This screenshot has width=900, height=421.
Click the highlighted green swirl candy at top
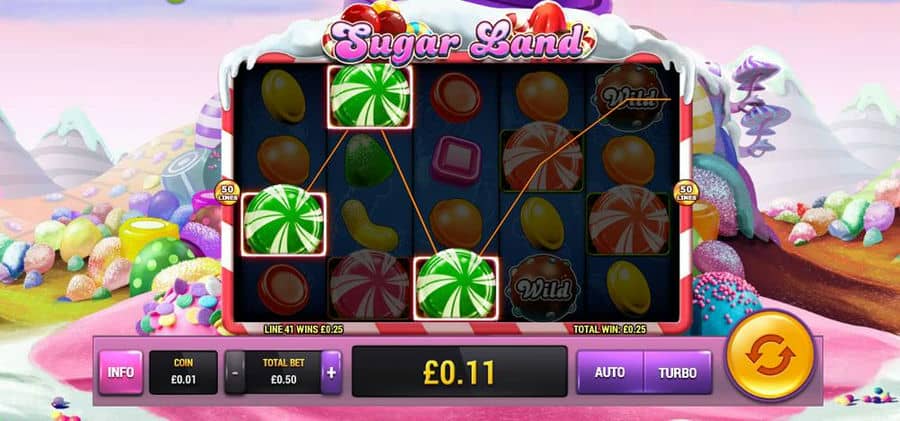click(370, 96)
